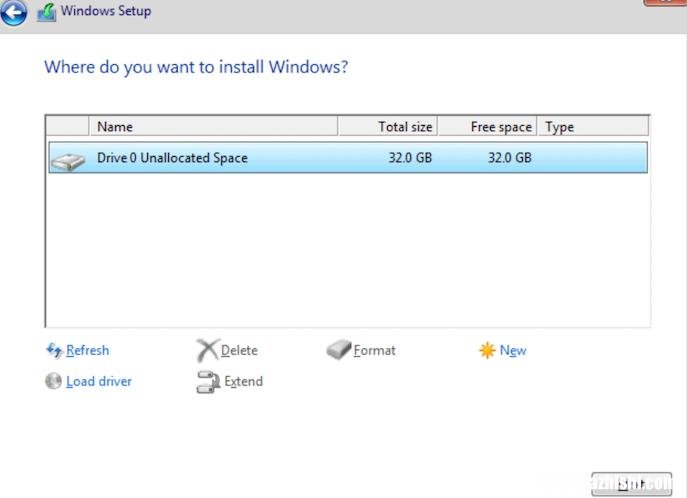This screenshot has width=687, height=498.
Task: Click the Format drive icon
Action: tap(339, 350)
